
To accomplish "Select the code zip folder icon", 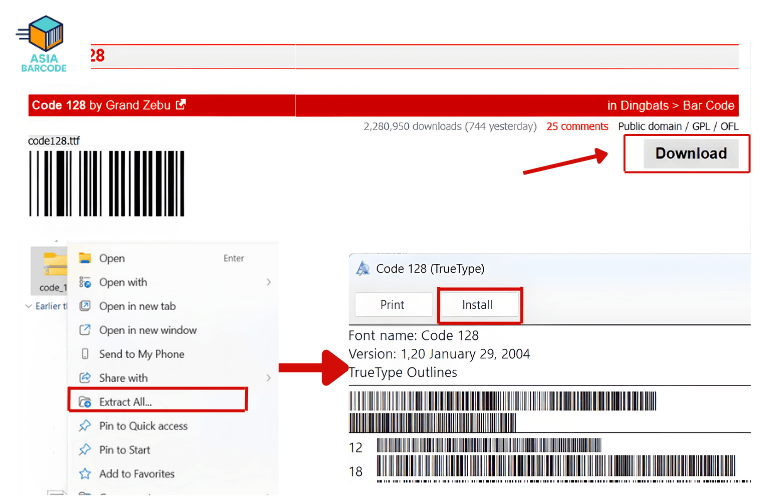I will click(52, 267).
